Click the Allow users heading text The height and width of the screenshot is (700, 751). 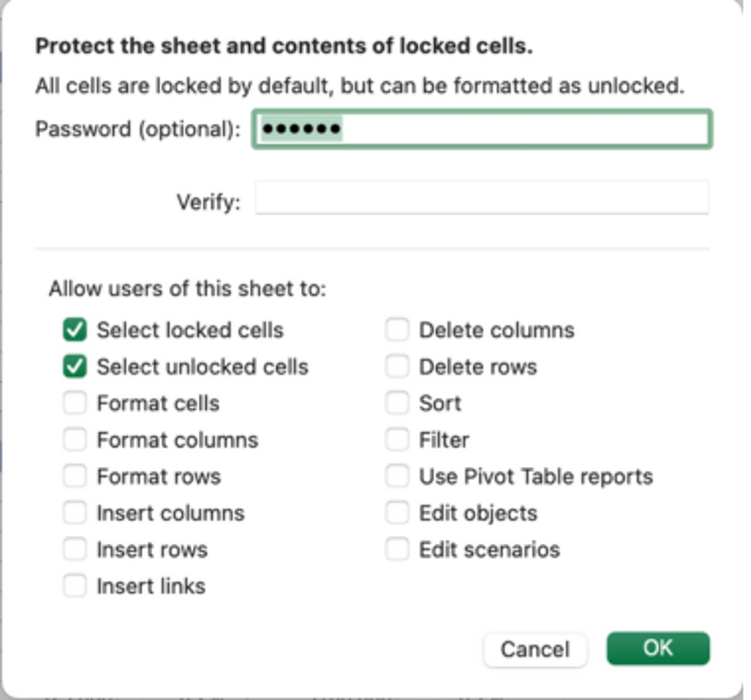pos(187,289)
